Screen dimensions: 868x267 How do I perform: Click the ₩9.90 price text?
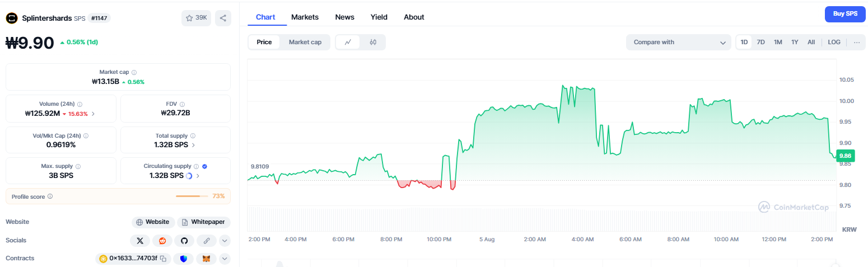(x=30, y=43)
